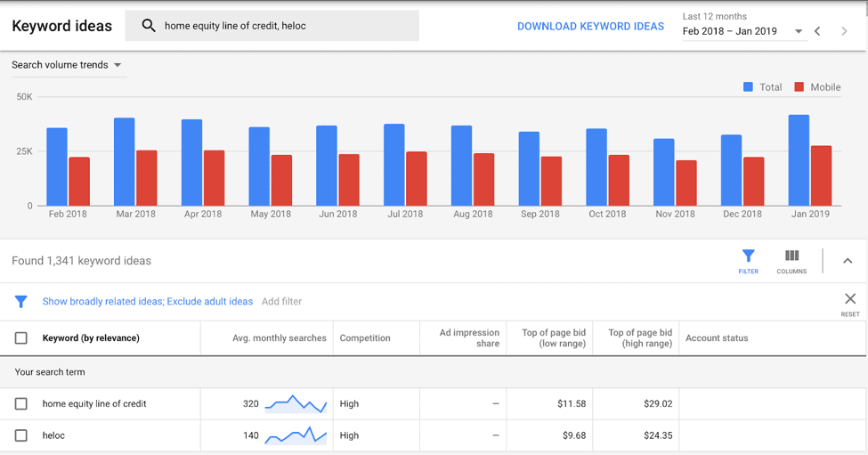Click the Add filter link
The width and height of the screenshot is (868, 455).
click(282, 302)
